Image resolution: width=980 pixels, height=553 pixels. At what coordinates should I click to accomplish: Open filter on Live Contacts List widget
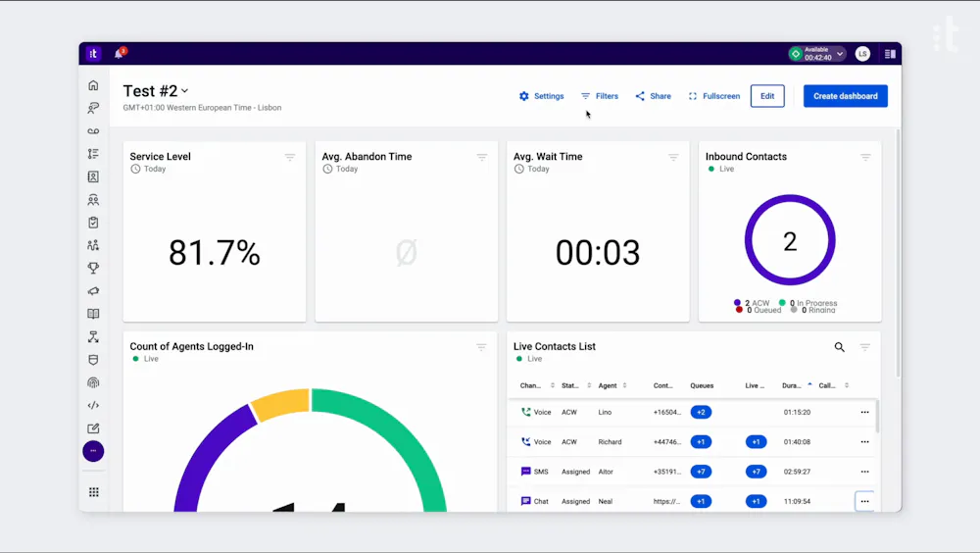click(865, 347)
